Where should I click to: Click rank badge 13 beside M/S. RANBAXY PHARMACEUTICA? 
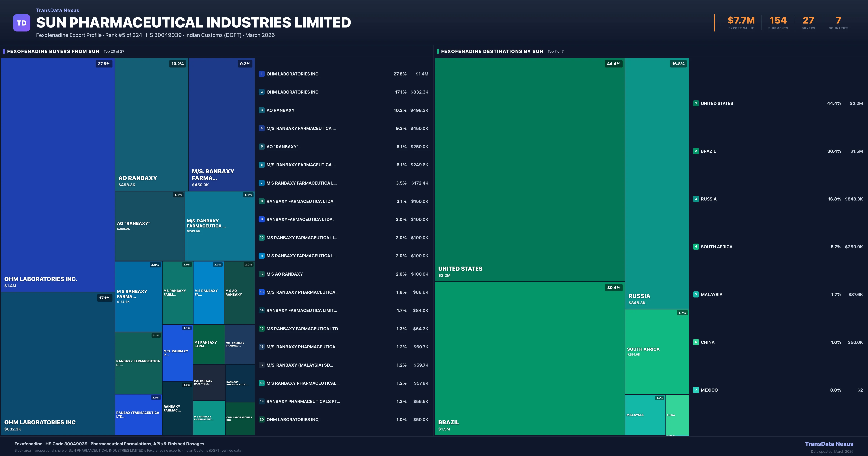(261, 292)
